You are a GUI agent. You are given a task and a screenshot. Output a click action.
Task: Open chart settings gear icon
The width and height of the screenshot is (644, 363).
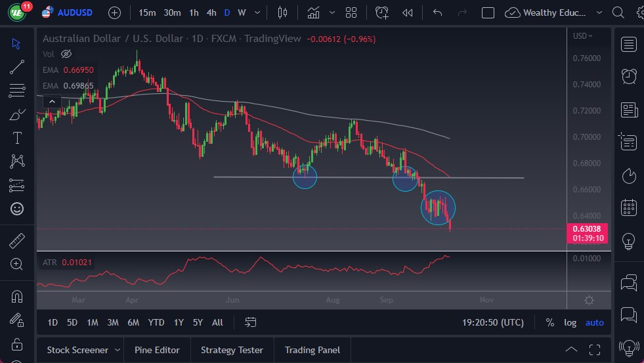pos(589,300)
